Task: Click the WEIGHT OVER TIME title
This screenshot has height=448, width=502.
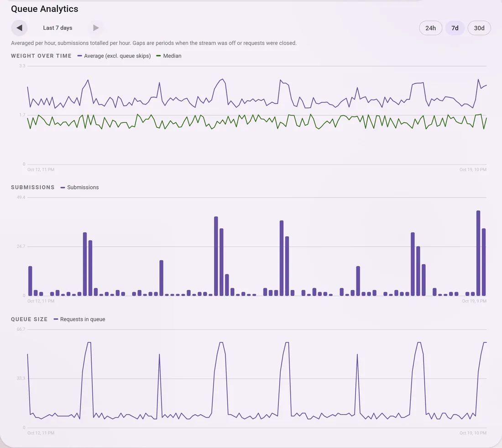Action: coord(41,56)
